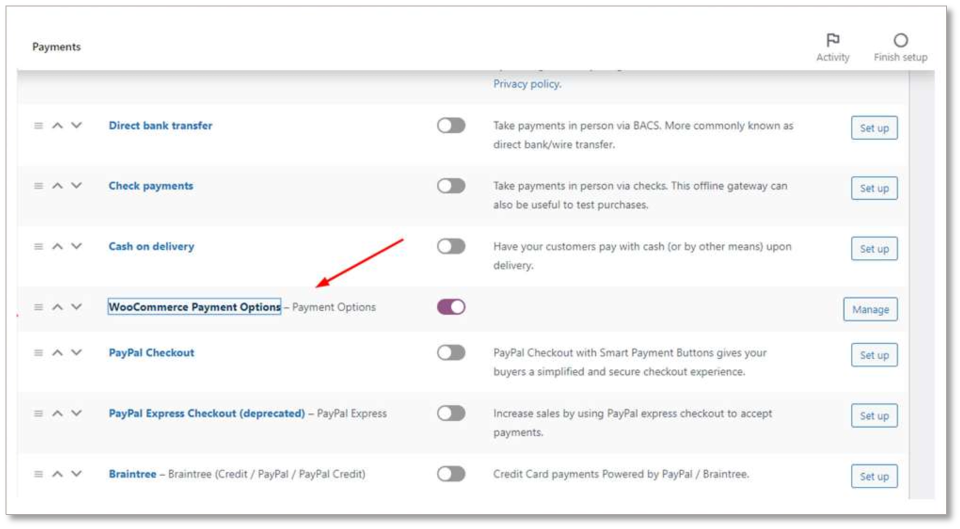Image resolution: width=960 pixels, height=529 pixels.
Task: Click Set up for PayPal Checkout
Action: point(874,355)
